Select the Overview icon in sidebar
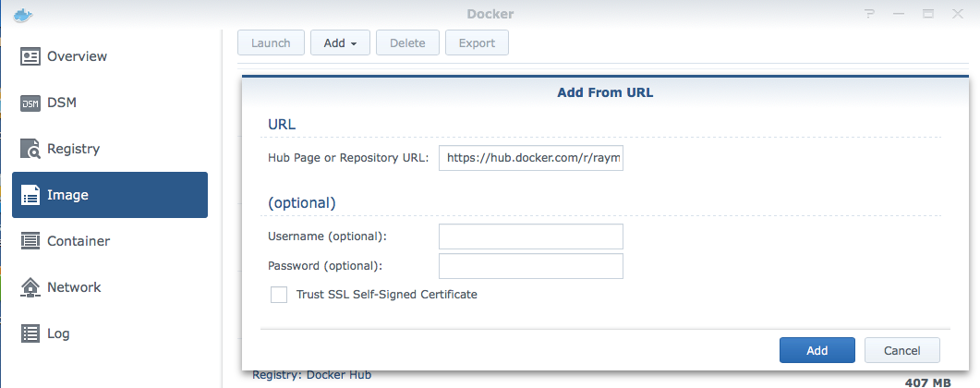 pyautogui.click(x=30, y=56)
